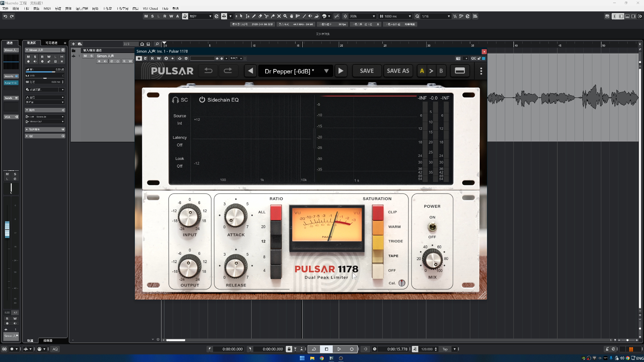Select TRIODE saturation mode
Image resolution: width=644 pixels, height=362 pixels.
[378, 242]
